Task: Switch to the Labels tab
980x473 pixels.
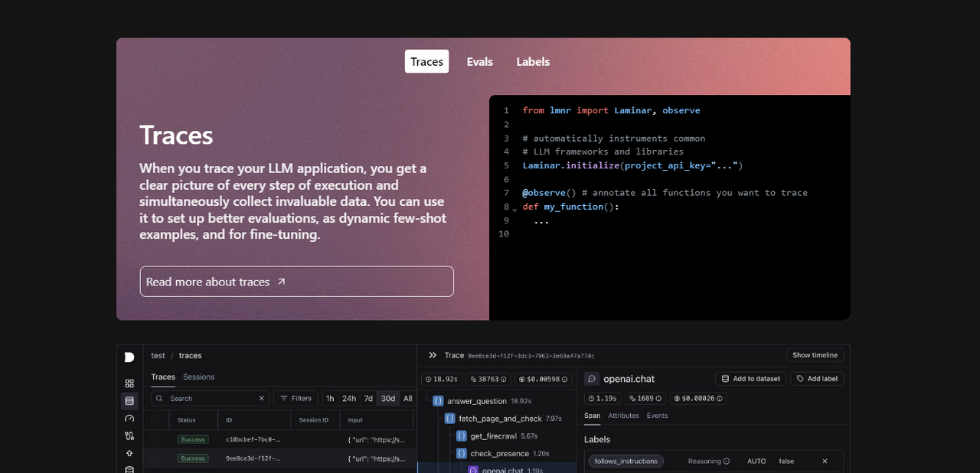Action: click(533, 62)
